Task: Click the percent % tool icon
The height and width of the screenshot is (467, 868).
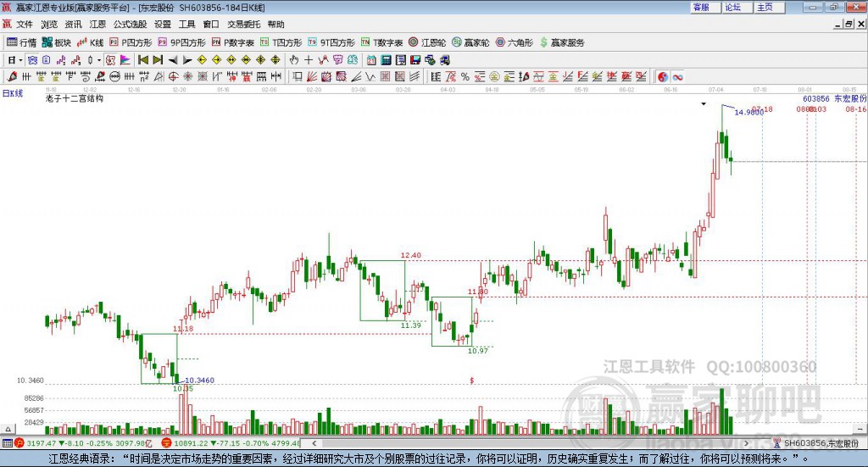Action: (x=465, y=77)
